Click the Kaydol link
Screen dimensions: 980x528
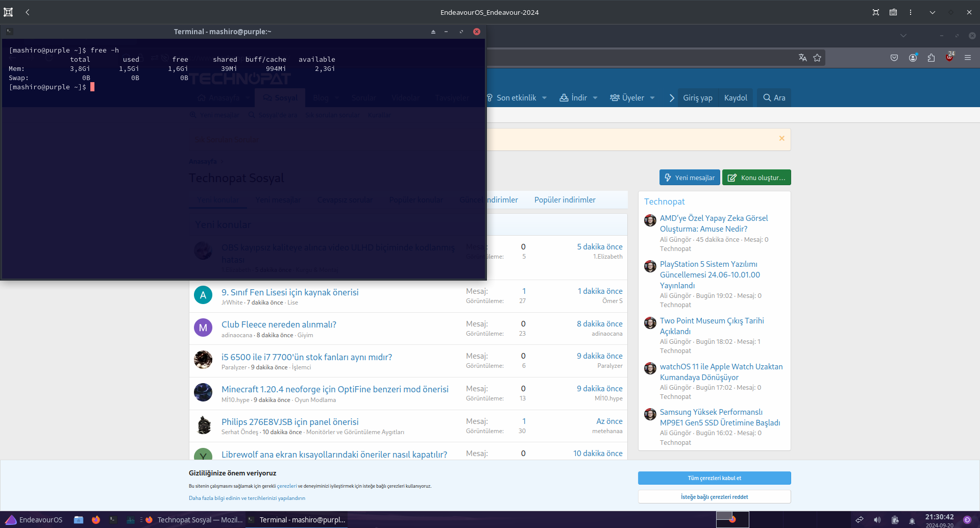click(736, 98)
